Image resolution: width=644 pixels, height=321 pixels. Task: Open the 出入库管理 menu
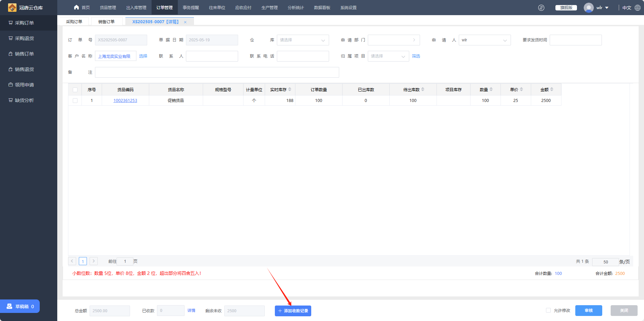136,7
